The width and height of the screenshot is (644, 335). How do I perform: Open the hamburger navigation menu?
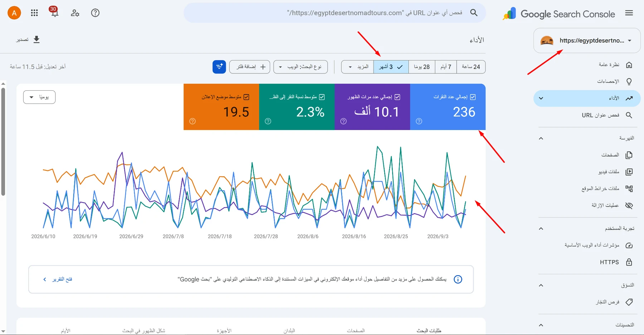coord(629,13)
